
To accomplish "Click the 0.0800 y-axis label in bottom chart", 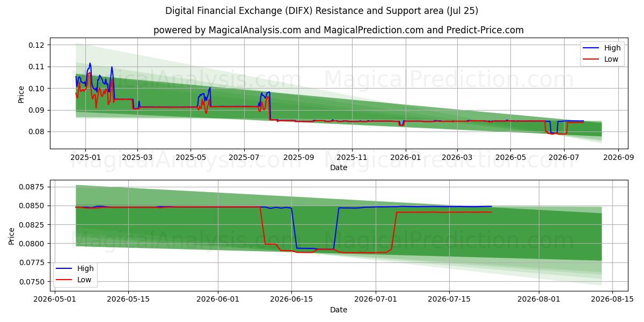I will pyautogui.click(x=32, y=244).
